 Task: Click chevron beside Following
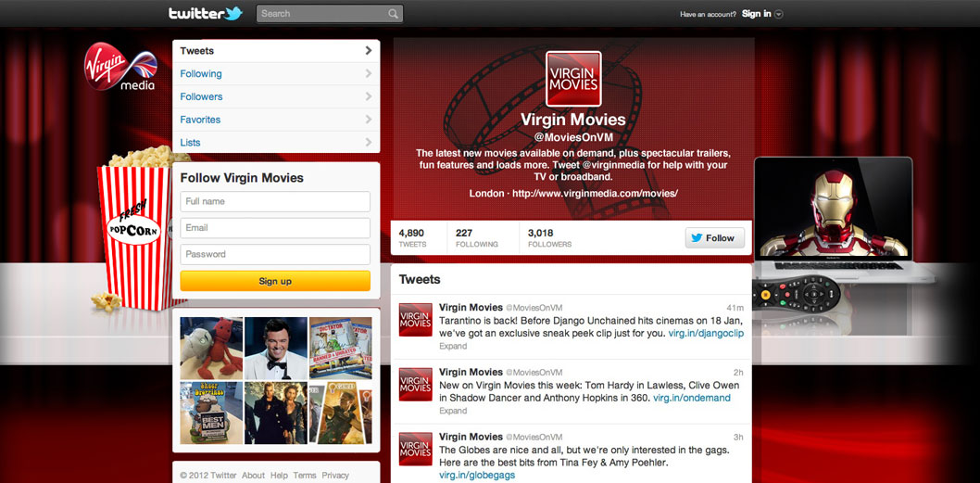(x=369, y=74)
